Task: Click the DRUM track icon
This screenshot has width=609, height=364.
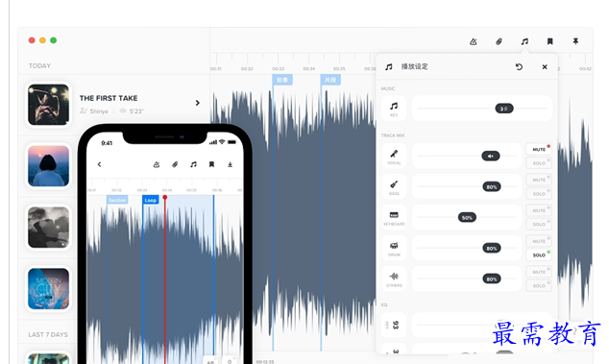Action: coord(394,248)
